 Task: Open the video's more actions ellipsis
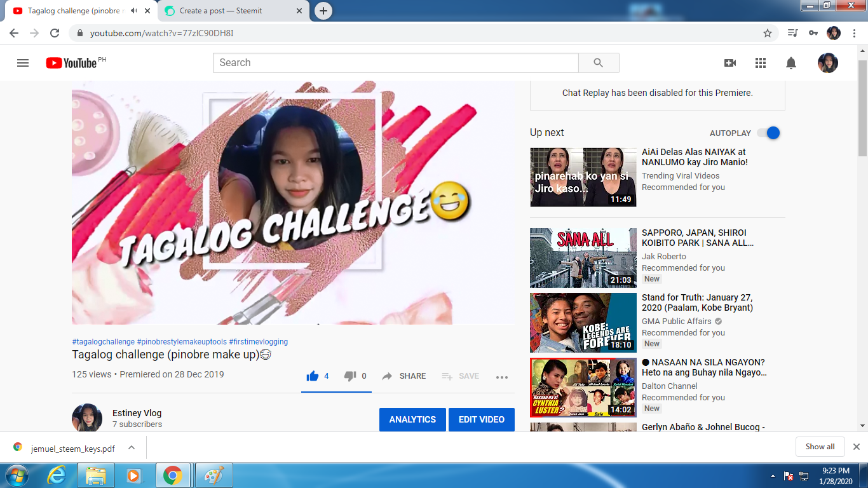tap(502, 377)
